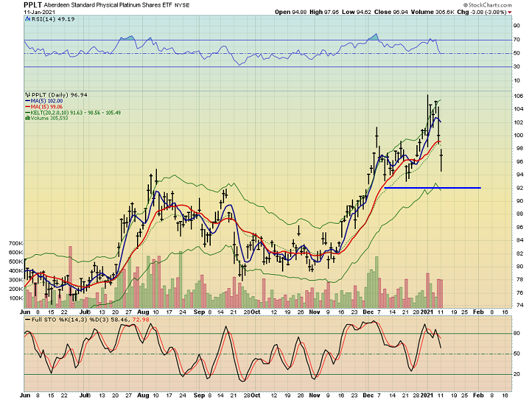Click the 2021 label on the price chart axis
The height and width of the screenshot is (400, 532).
pyautogui.click(x=427, y=311)
